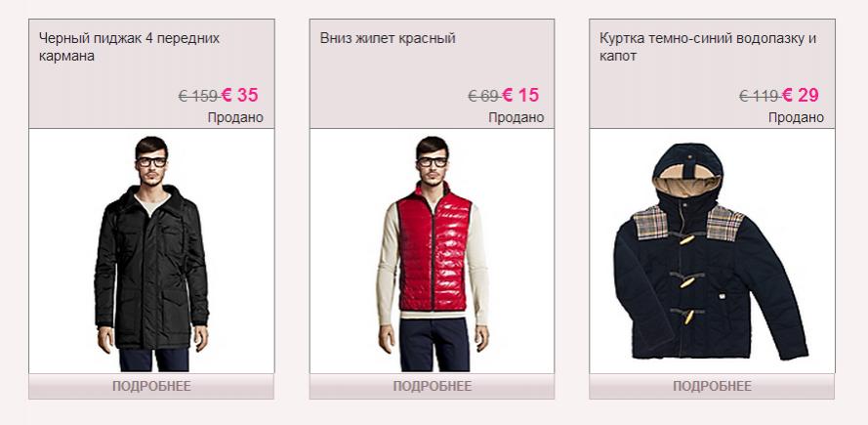
Task: Click title 'Куртка темно-синий водолазку и капот'
Action: point(708,47)
